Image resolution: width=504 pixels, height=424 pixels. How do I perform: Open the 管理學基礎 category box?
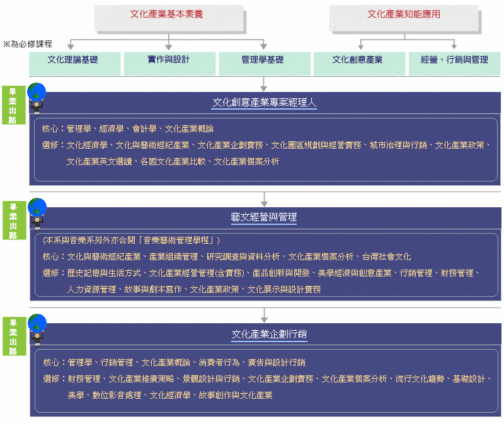pos(264,64)
